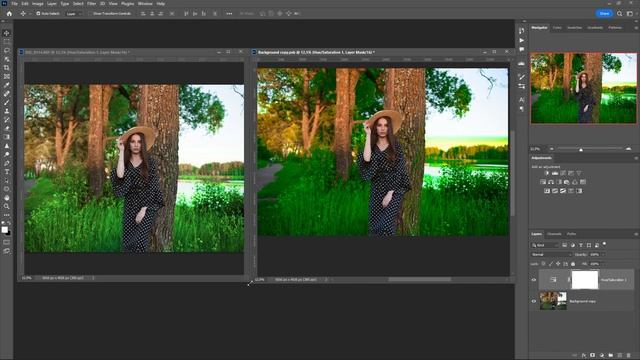Open the Kind filter dropdown in Layers
This screenshot has width=640, height=360.
[x=544, y=245]
